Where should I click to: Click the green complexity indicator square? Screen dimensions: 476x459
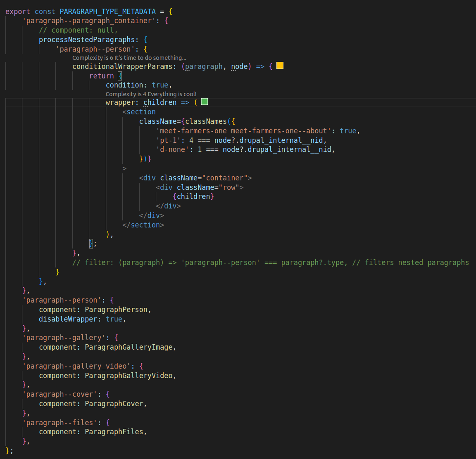[x=205, y=102]
